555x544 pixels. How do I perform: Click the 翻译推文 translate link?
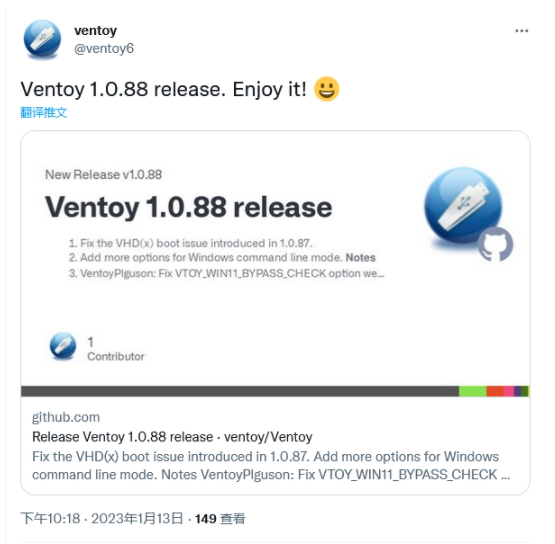pyautogui.click(x=44, y=112)
